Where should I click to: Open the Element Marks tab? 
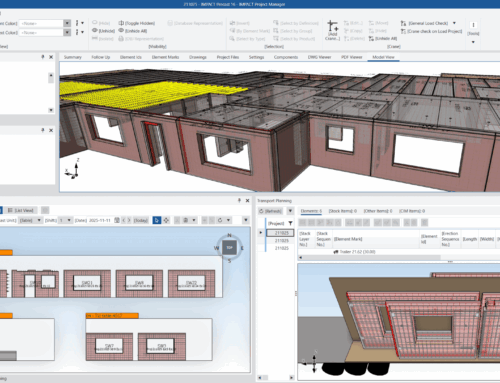click(165, 57)
